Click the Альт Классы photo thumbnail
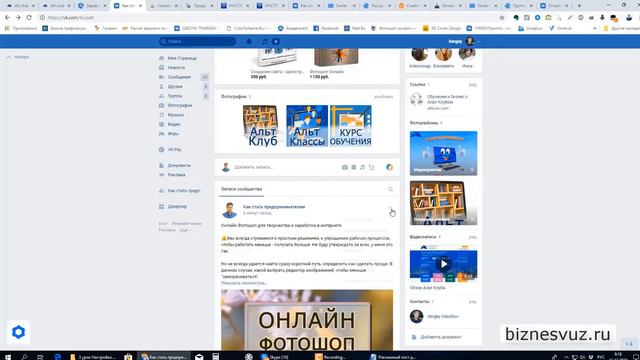 tap(307, 126)
